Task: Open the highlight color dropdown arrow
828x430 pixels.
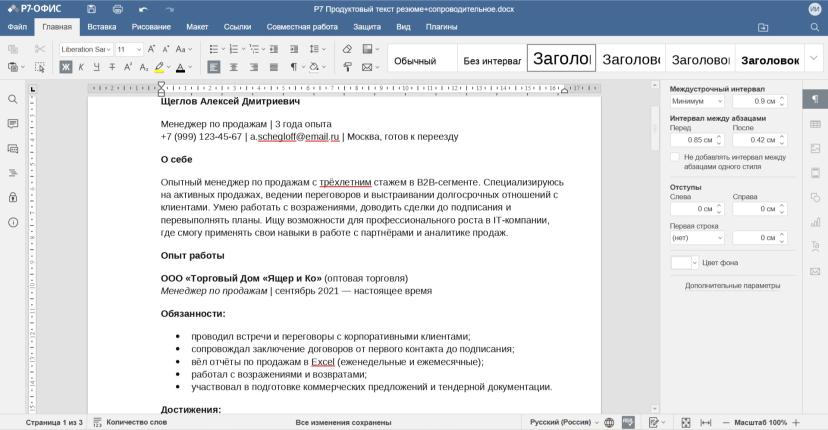Action: (168, 67)
